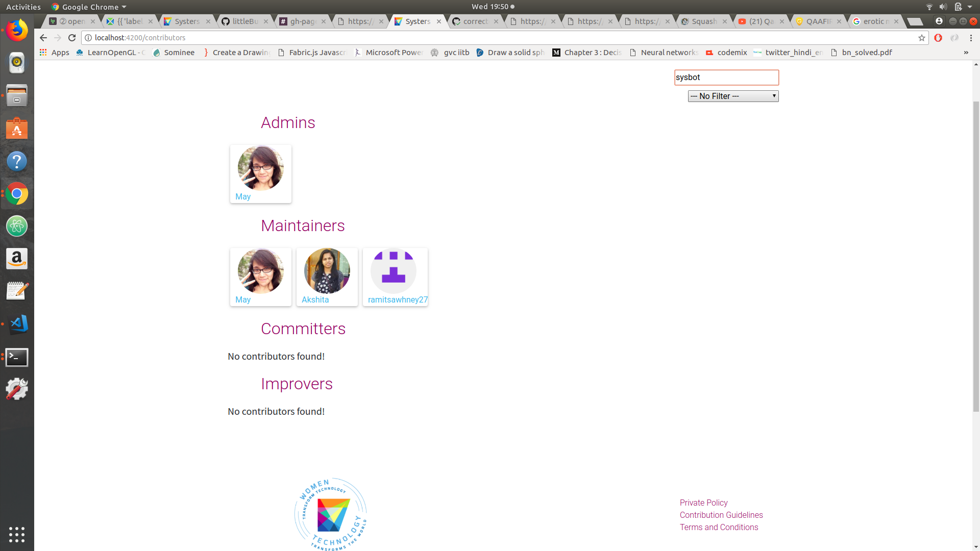Switch to the Squash tab
Viewport: 980px width, 551px height.
[703, 21]
